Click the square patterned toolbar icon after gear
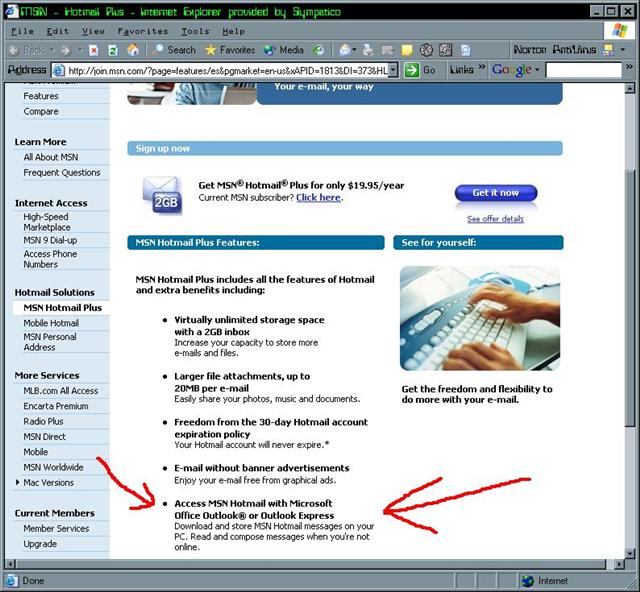 click(446, 50)
